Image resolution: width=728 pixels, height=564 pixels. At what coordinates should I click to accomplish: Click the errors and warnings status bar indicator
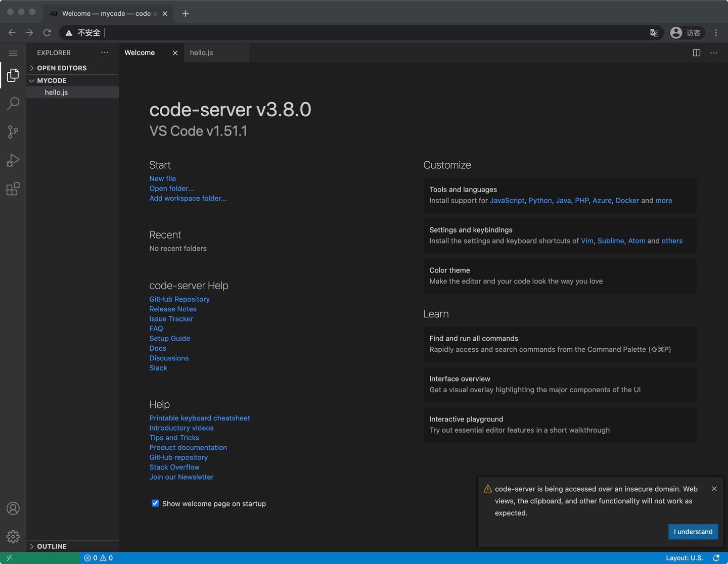(99, 557)
